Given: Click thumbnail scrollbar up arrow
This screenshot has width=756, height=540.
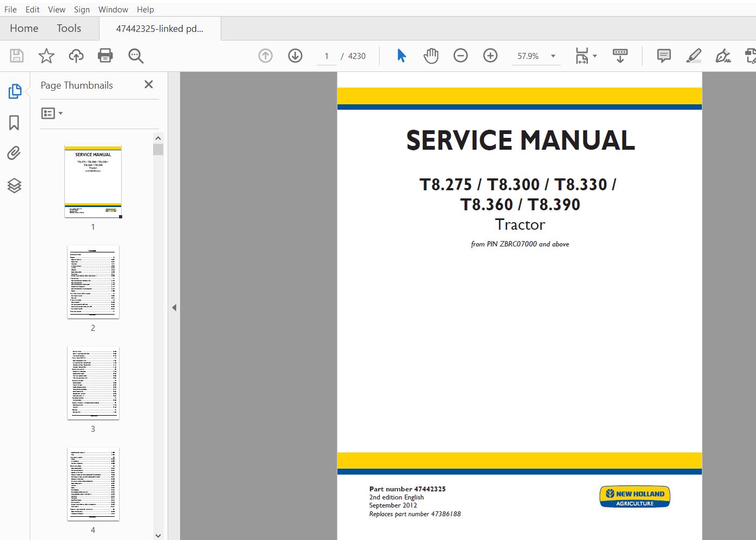Looking at the screenshot, I should [158, 138].
